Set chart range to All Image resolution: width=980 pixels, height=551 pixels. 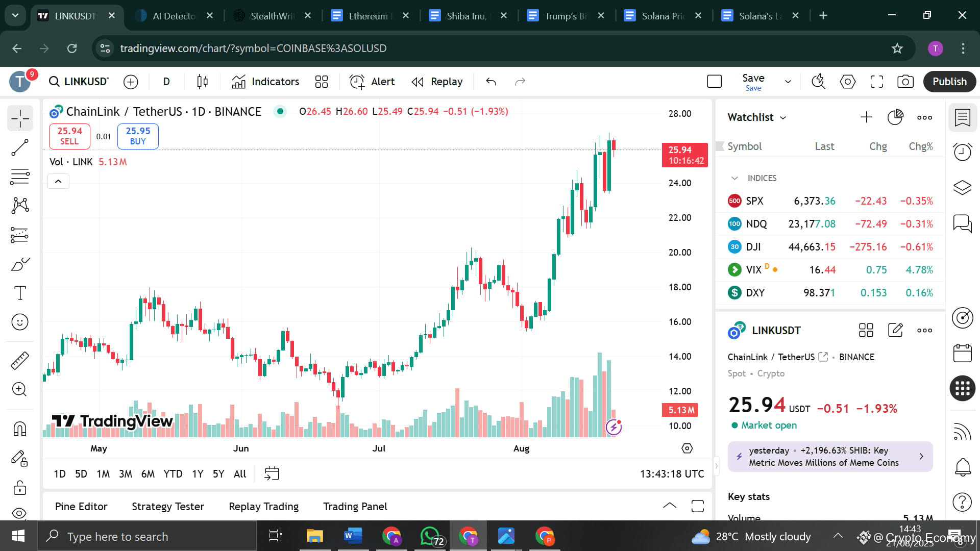point(240,474)
